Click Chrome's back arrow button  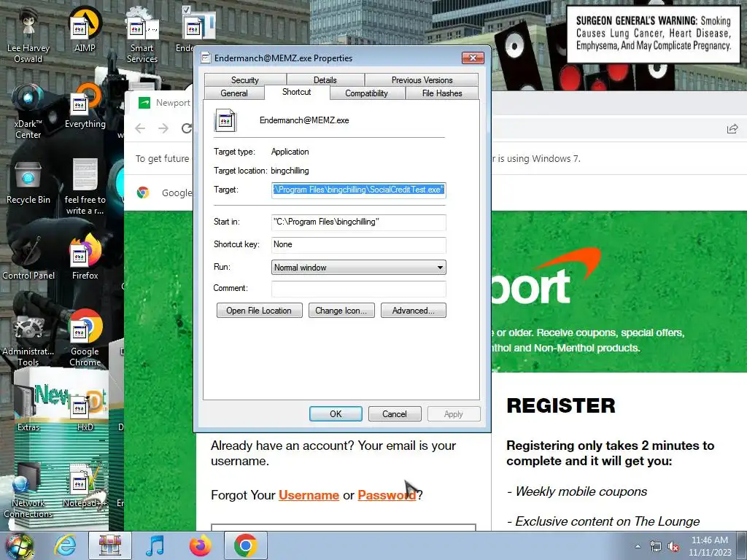[x=140, y=128]
